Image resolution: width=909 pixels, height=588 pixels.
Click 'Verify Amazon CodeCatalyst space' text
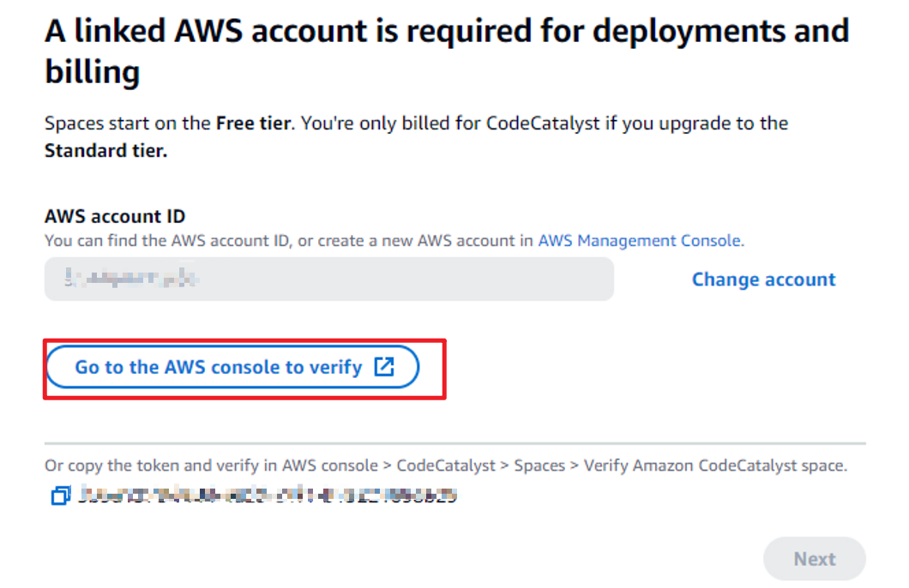pyautogui.click(x=714, y=466)
